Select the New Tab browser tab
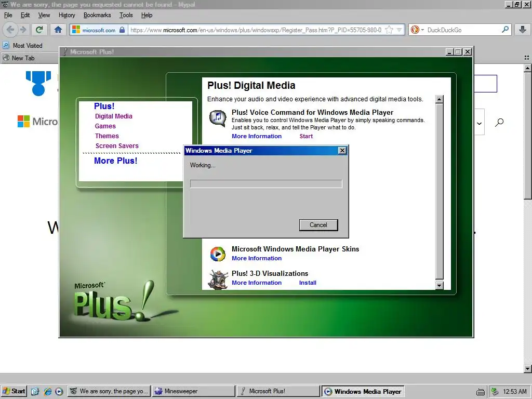This screenshot has height=399, width=532. click(29, 58)
